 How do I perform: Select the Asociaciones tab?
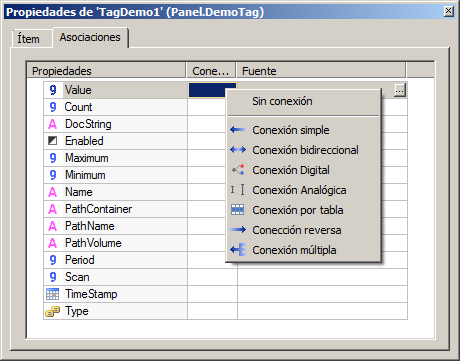90,37
